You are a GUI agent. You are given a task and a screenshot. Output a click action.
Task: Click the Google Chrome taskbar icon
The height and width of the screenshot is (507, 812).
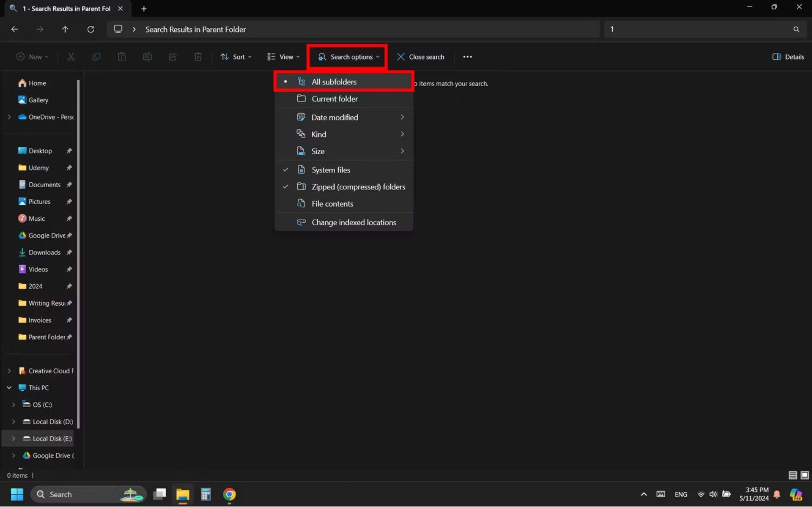tap(229, 493)
